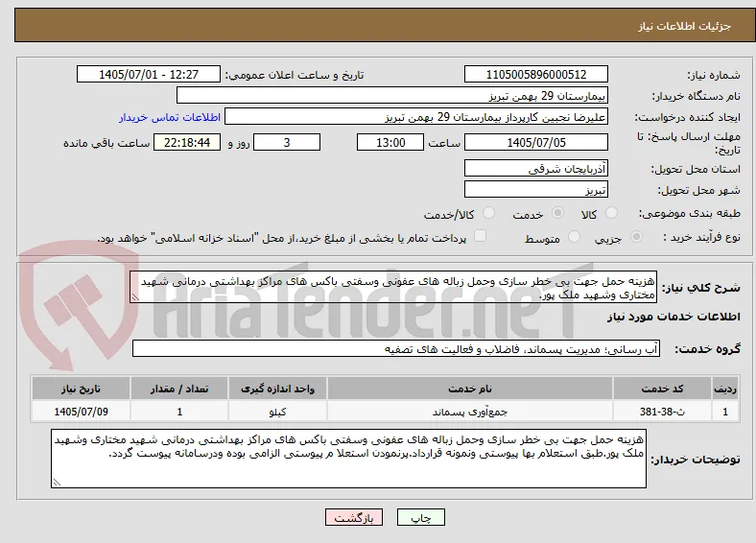Click the announcement date field 1405/07/01 - 12:27
This screenshot has width=756, height=543.
tap(149, 74)
